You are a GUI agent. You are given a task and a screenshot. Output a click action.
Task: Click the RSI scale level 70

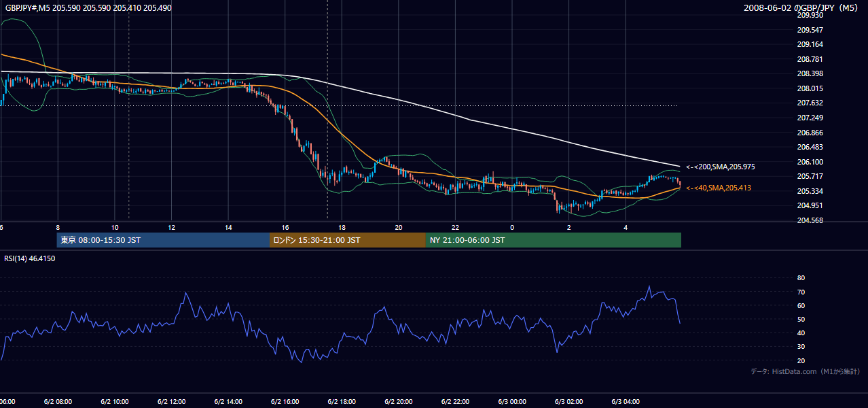click(801, 292)
